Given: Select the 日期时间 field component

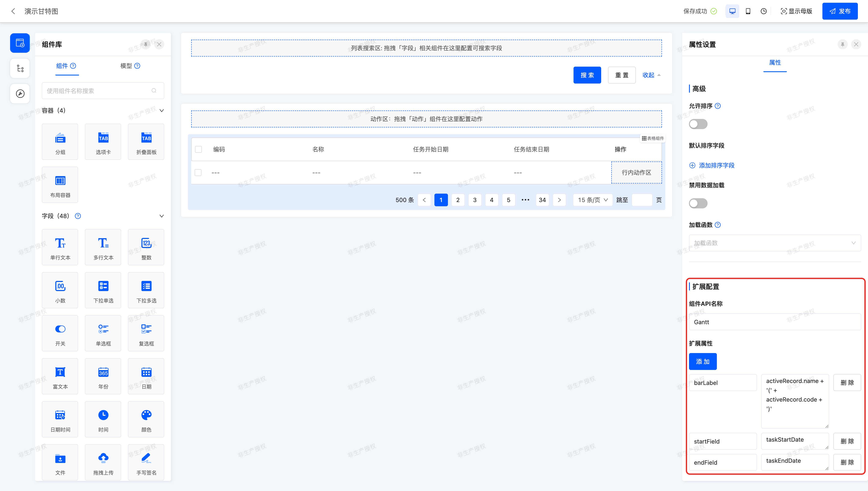Looking at the screenshot, I should 60,419.
